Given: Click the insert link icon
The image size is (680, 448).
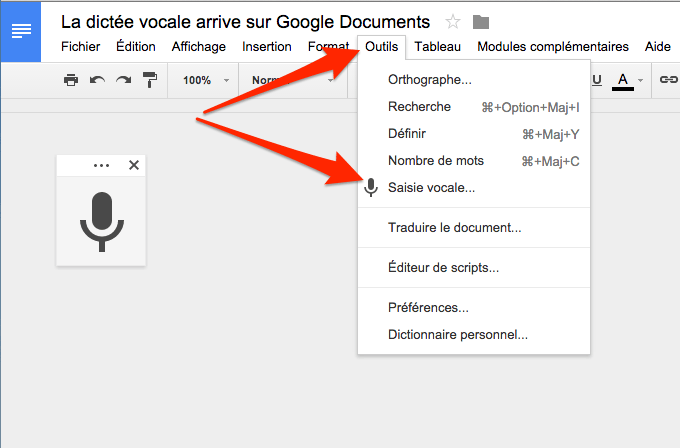Looking at the screenshot, I should tap(668, 80).
